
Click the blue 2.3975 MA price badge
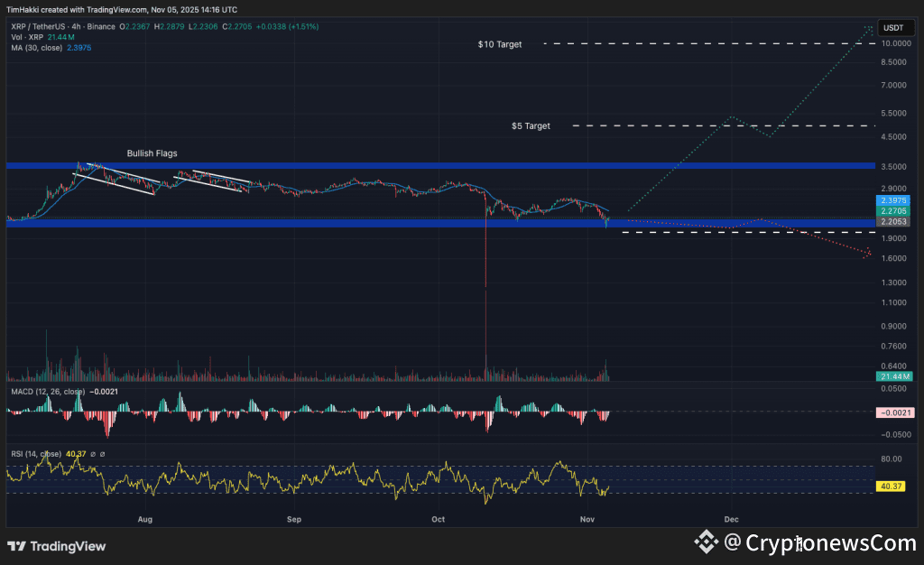[x=892, y=200]
